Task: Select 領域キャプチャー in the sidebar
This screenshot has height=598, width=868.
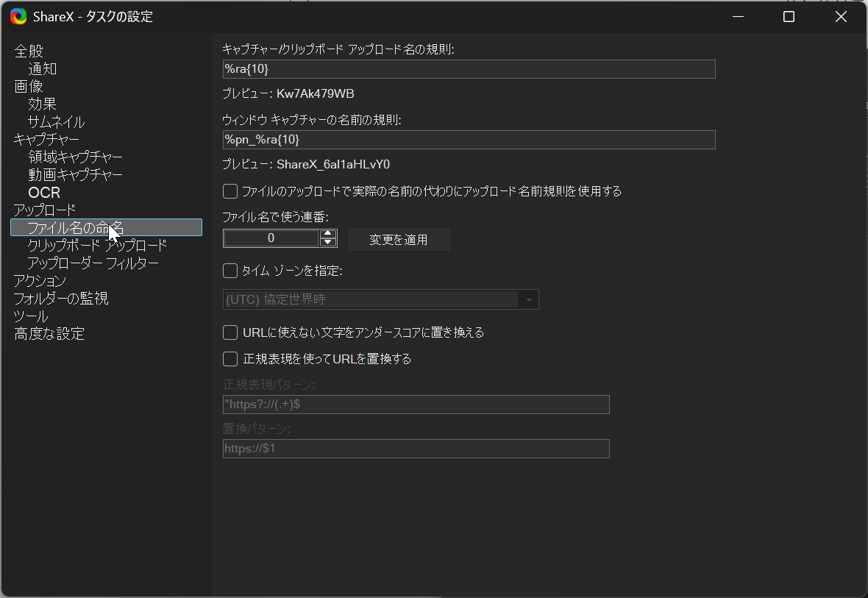Action: 75,157
